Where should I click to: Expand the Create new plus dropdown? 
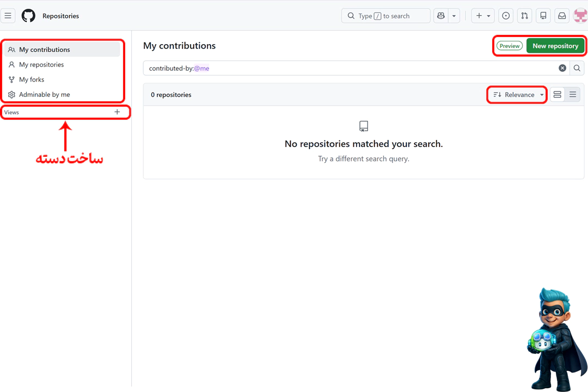coord(482,15)
